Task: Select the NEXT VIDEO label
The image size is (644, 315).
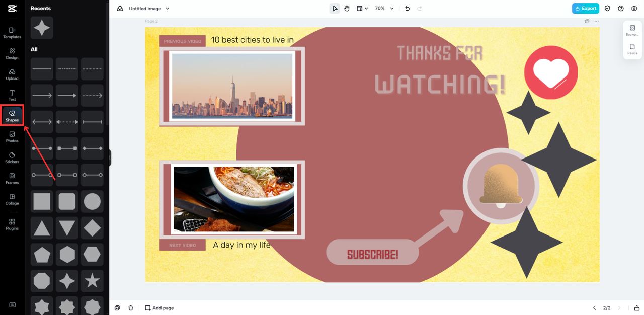Action: coord(183,245)
